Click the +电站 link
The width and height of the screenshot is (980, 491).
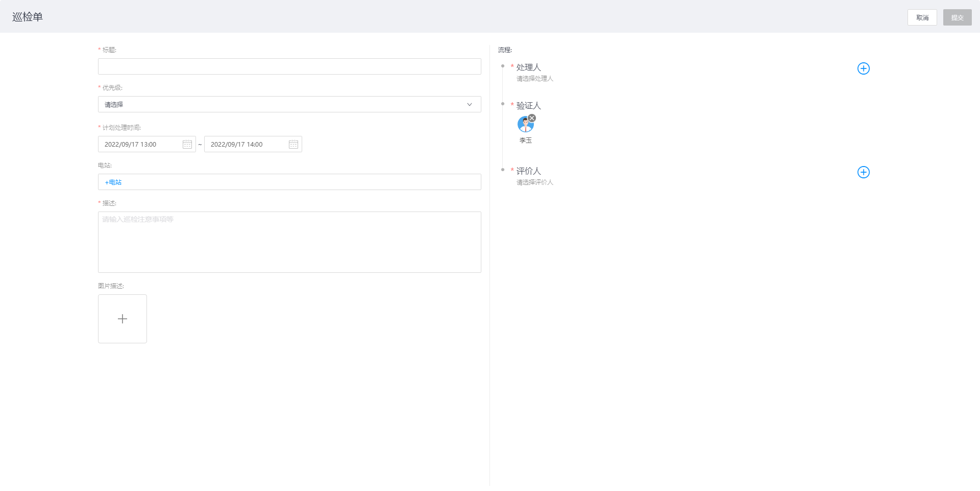[113, 182]
